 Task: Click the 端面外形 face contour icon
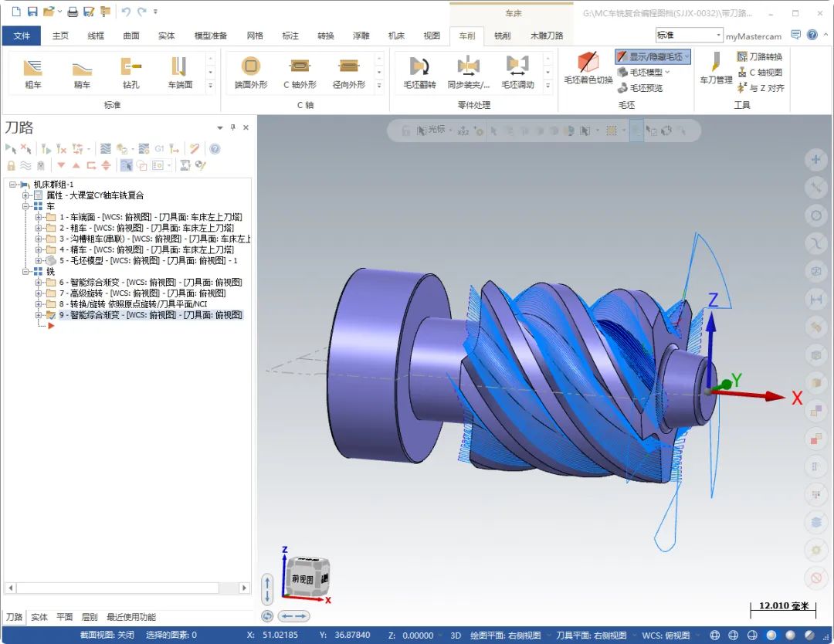pyautogui.click(x=251, y=72)
